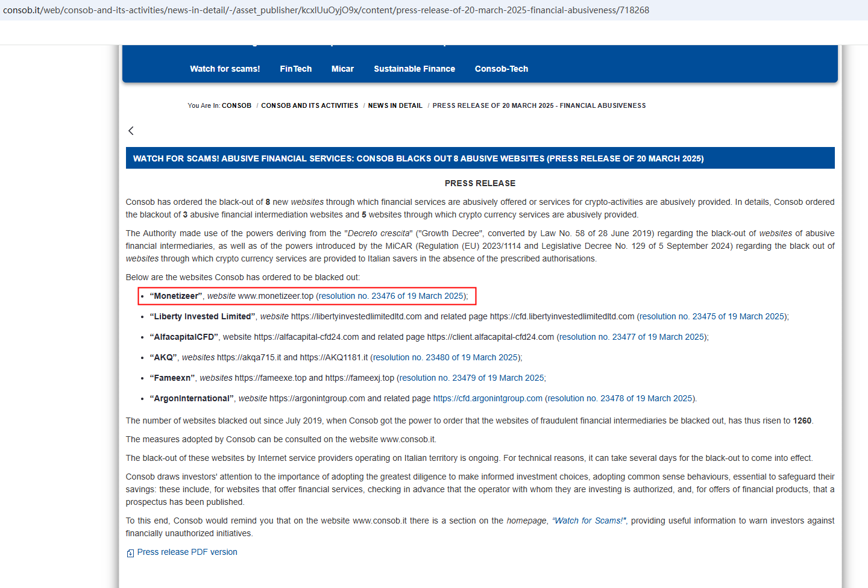
Task: Open resolution no. 23480 link
Action: click(446, 357)
